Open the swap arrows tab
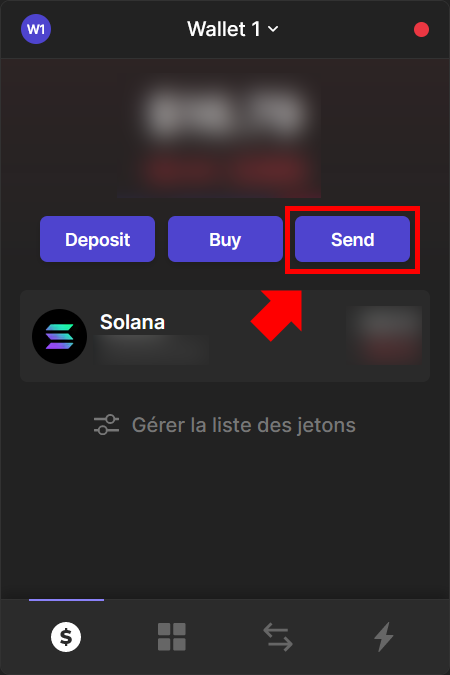 click(278, 638)
